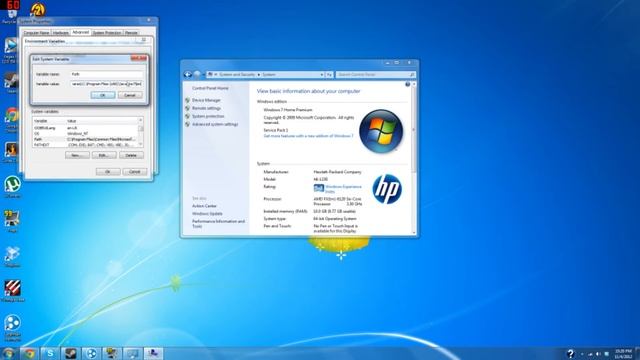Click the volume tray icon
Screen dimensions: 640x360
click(598, 354)
